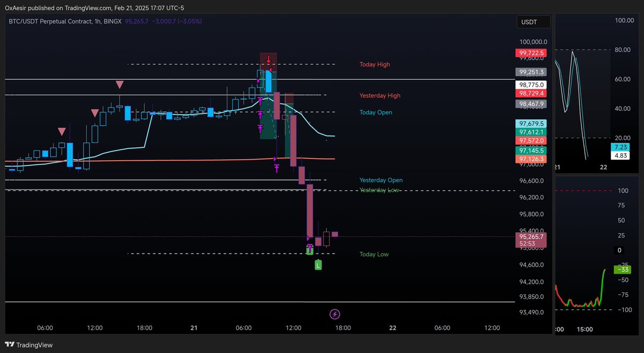This screenshot has width=644, height=353.
Task: Click the −3,000.7 (−3.05%) change readout
Action: pos(177,21)
